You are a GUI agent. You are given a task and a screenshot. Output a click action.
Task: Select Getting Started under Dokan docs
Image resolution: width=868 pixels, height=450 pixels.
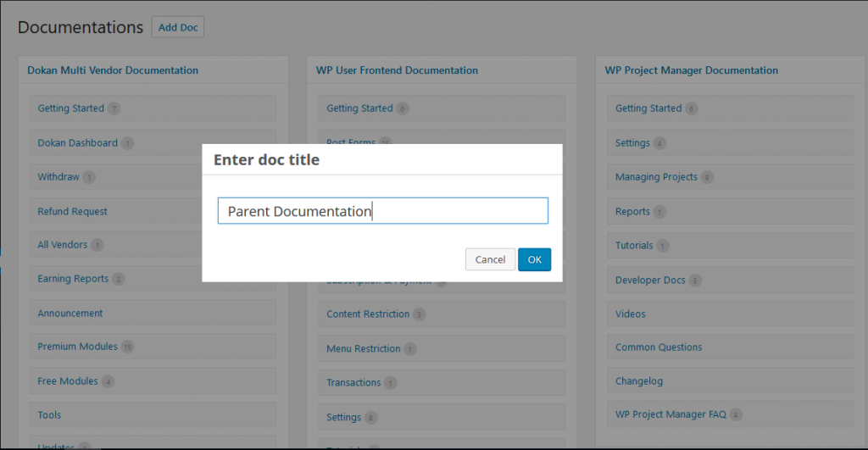point(71,108)
